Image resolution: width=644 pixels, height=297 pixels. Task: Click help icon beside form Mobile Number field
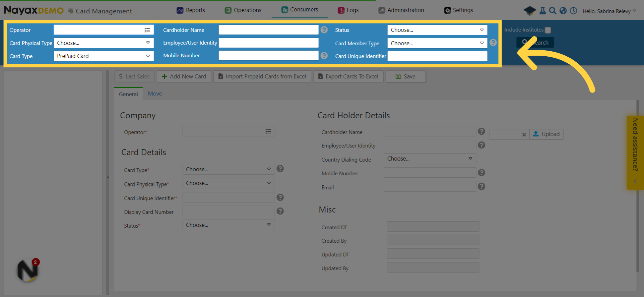pos(481,173)
